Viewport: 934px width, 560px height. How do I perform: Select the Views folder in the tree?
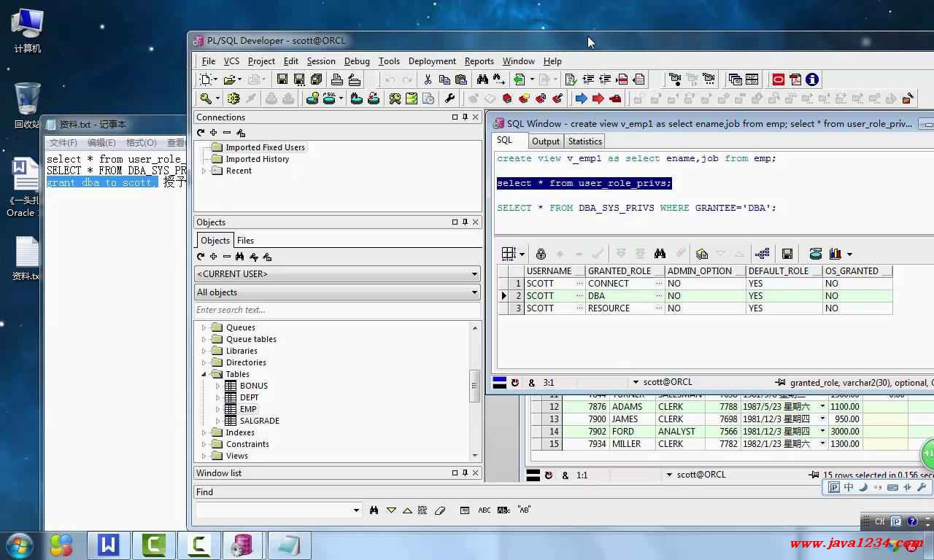click(237, 456)
